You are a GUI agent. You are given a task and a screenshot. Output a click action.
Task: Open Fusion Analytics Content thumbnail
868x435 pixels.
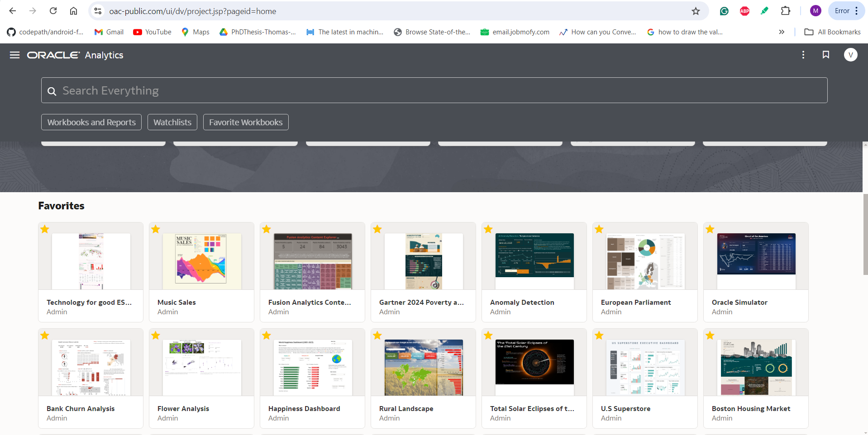coord(313,261)
